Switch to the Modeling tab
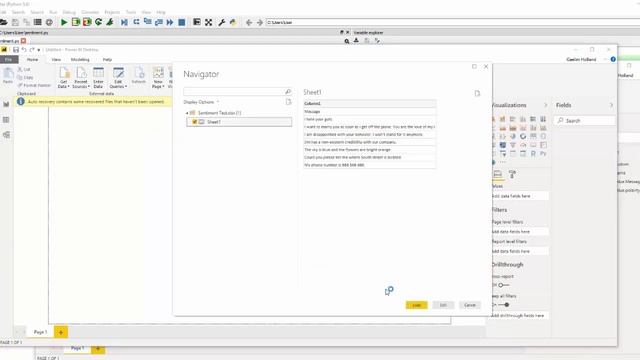The image size is (640, 360). (80, 60)
